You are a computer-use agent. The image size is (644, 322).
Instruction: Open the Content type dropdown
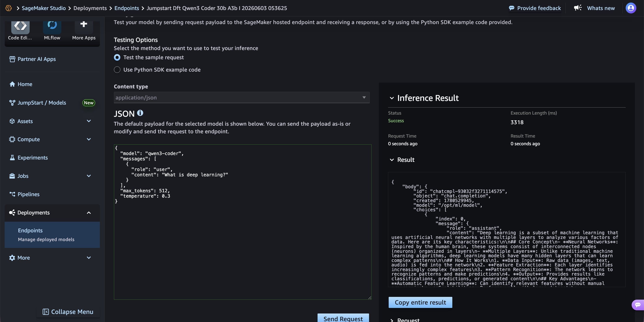241,98
